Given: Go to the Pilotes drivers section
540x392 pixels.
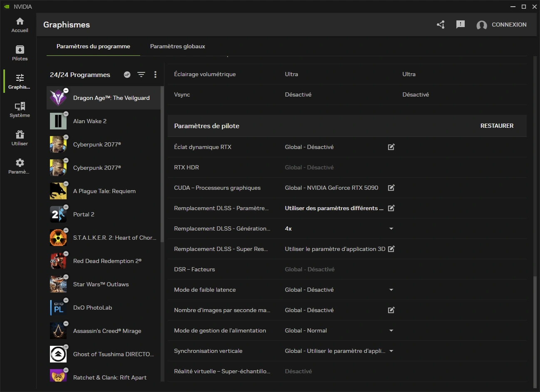Looking at the screenshot, I should (x=20, y=53).
